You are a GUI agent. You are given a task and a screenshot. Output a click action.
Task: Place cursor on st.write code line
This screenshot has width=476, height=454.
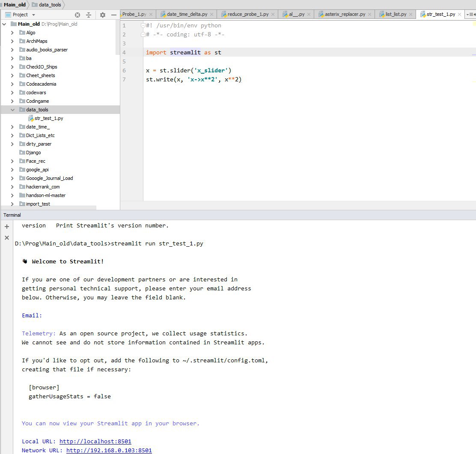193,80
